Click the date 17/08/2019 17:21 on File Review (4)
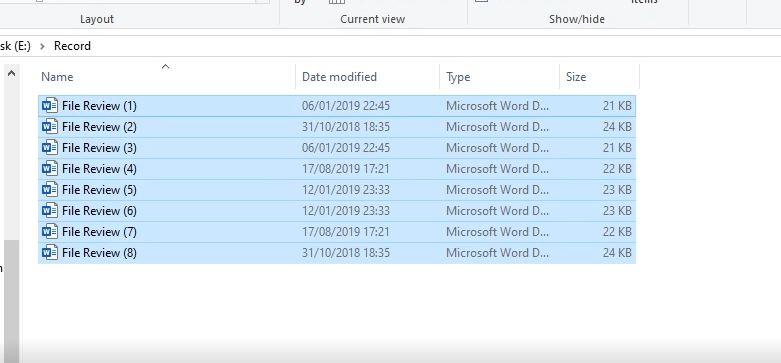This screenshot has height=363, width=781. tap(346, 168)
